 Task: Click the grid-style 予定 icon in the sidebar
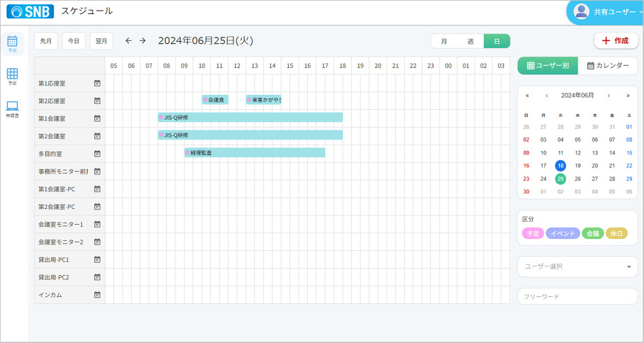pos(12,74)
